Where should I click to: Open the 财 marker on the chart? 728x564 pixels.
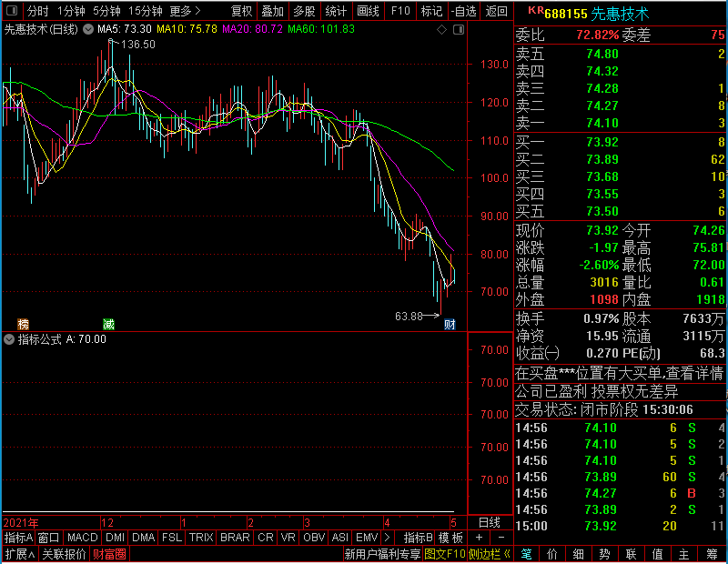pos(450,324)
